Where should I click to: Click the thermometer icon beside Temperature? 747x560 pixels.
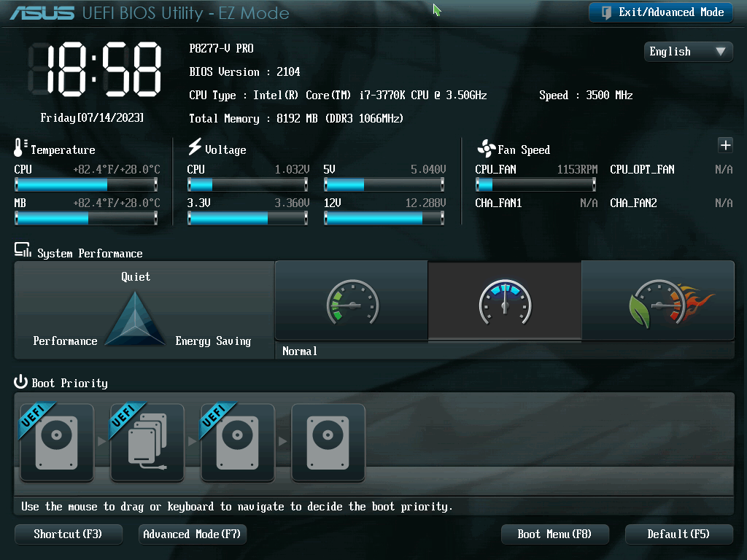(x=20, y=147)
